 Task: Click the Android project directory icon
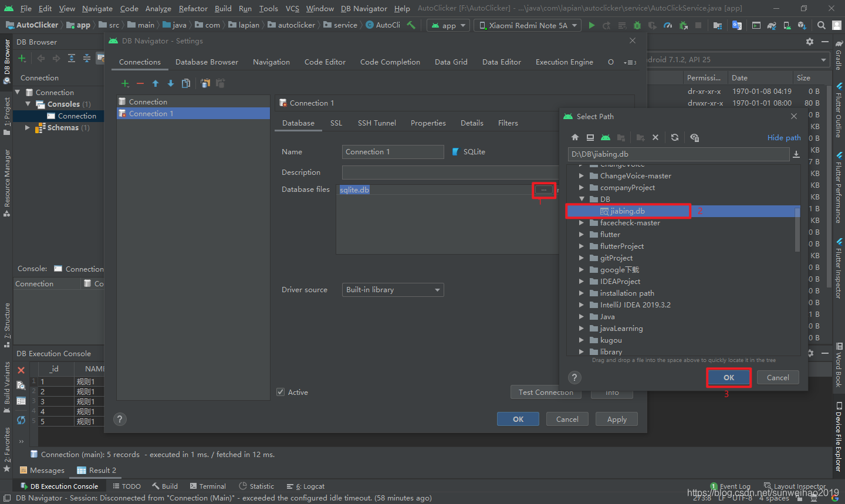click(606, 137)
